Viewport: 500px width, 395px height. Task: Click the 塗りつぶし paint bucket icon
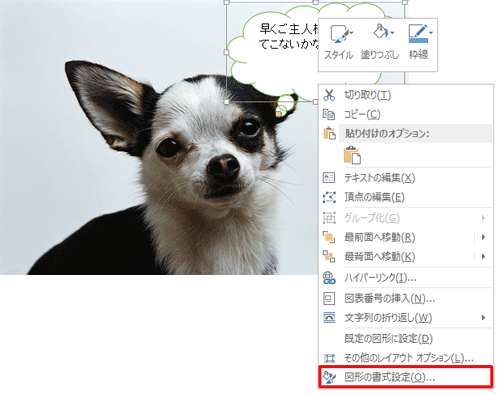click(x=380, y=32)
